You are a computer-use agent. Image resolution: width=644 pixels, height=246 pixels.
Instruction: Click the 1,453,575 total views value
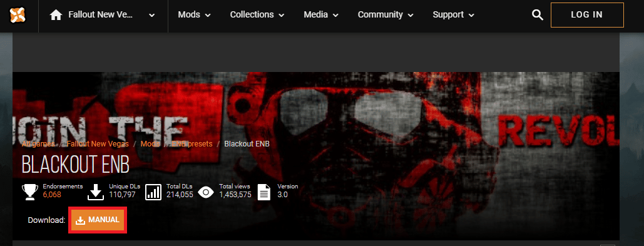tap(235, 195)
